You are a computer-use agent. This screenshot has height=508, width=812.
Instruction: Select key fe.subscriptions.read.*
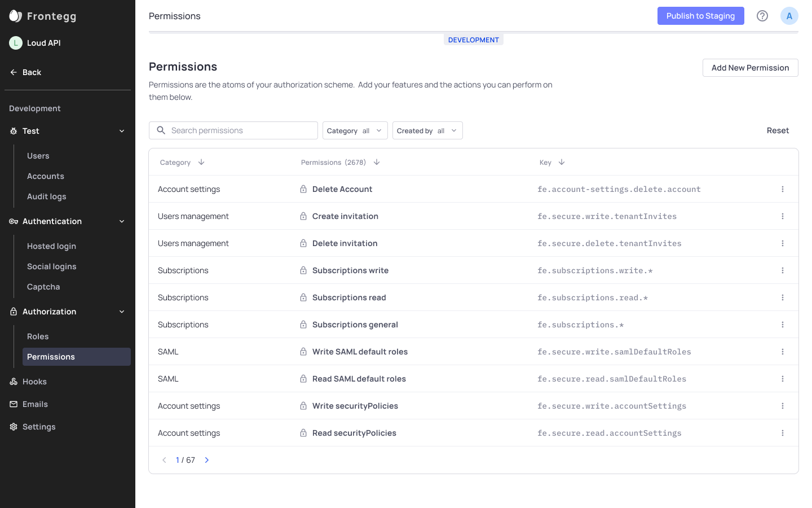coord(592,297)
